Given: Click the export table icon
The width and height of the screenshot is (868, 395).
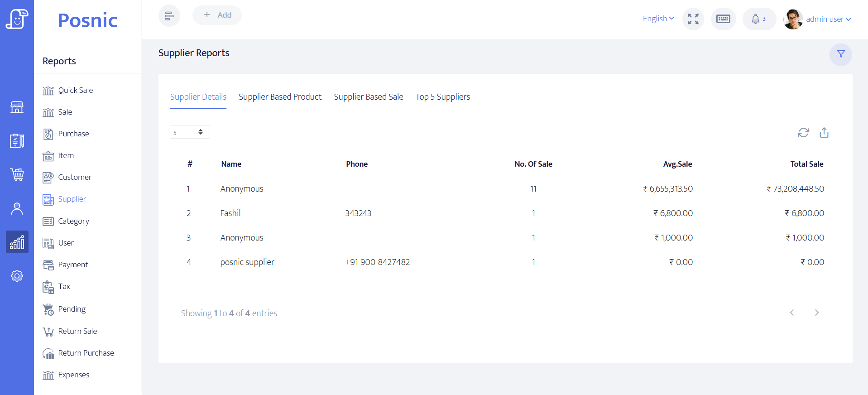Looking at the screenshot, I should (824, 132).
